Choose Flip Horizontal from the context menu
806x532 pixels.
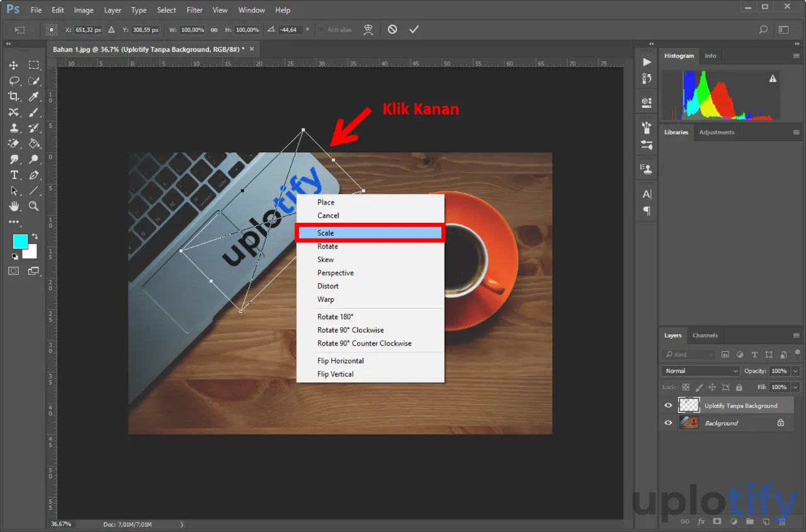click(x=370, y=361)
